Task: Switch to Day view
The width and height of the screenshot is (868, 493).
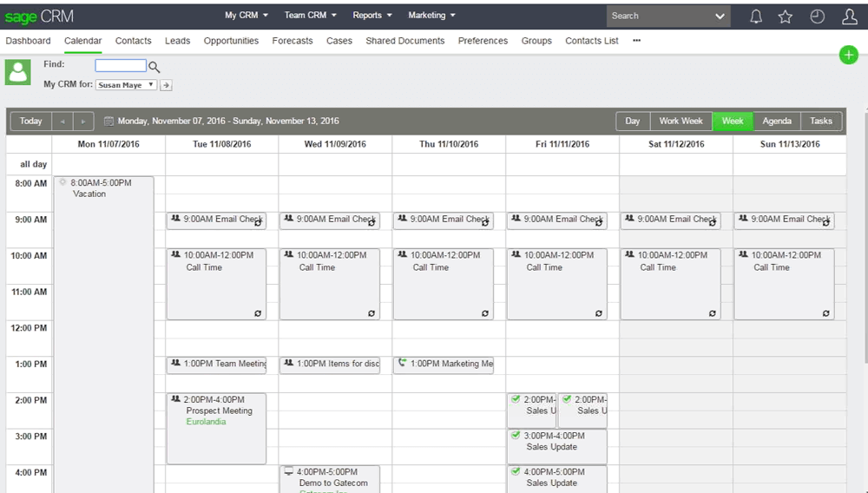Action: (633, 122)
